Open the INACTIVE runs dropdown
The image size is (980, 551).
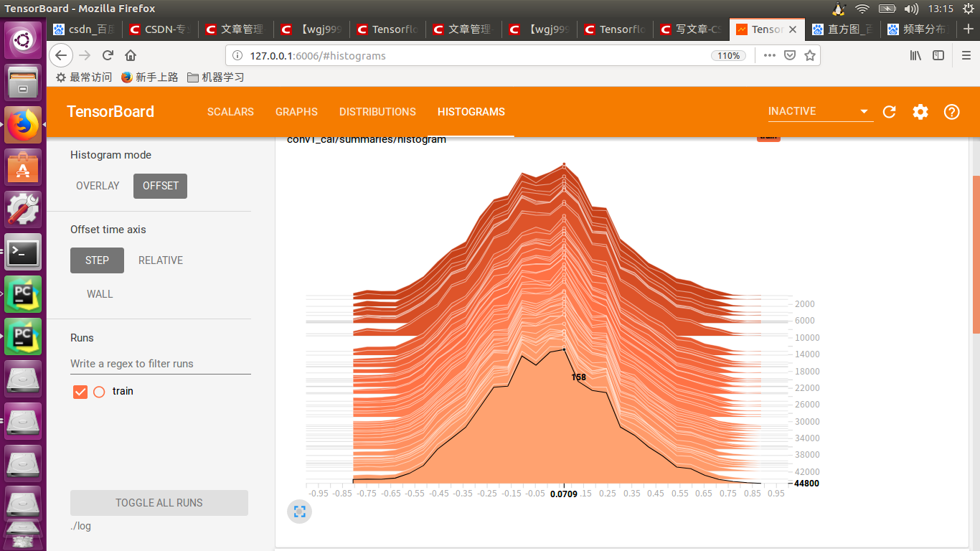coord(820,111)
